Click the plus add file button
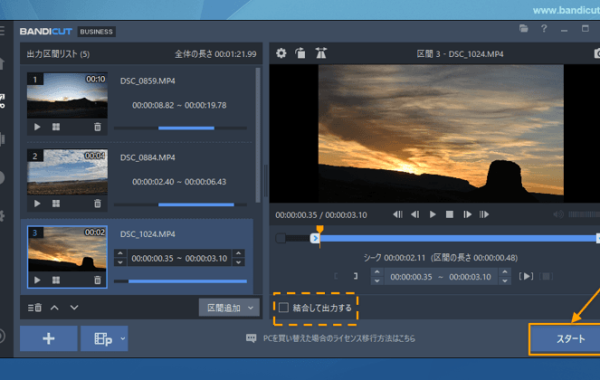The height and width of the screenshot is (380, 600). point(49,338)
